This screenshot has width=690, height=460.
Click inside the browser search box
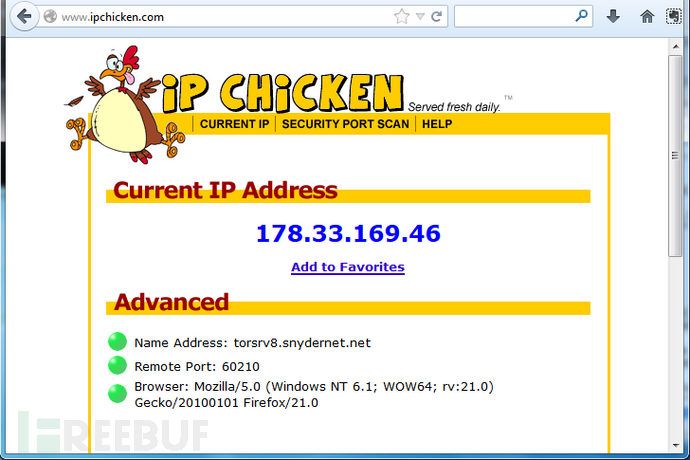tap(515, 17)
